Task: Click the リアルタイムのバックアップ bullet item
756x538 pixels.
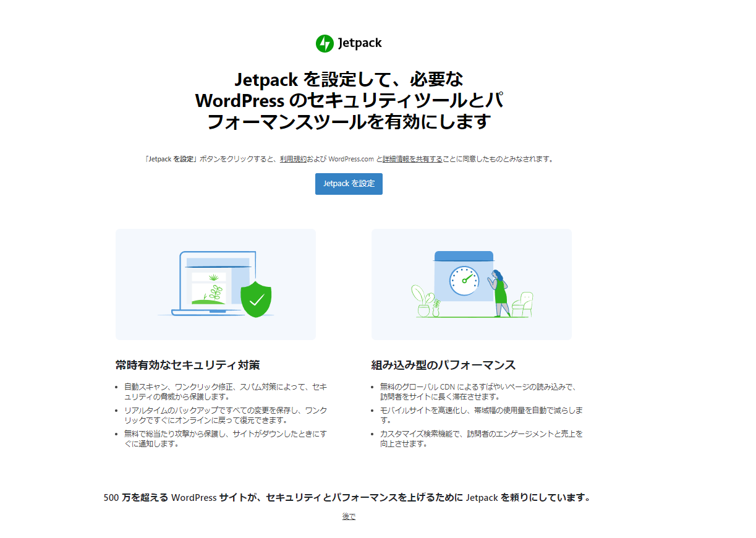Action: click(x=226, y=416)
